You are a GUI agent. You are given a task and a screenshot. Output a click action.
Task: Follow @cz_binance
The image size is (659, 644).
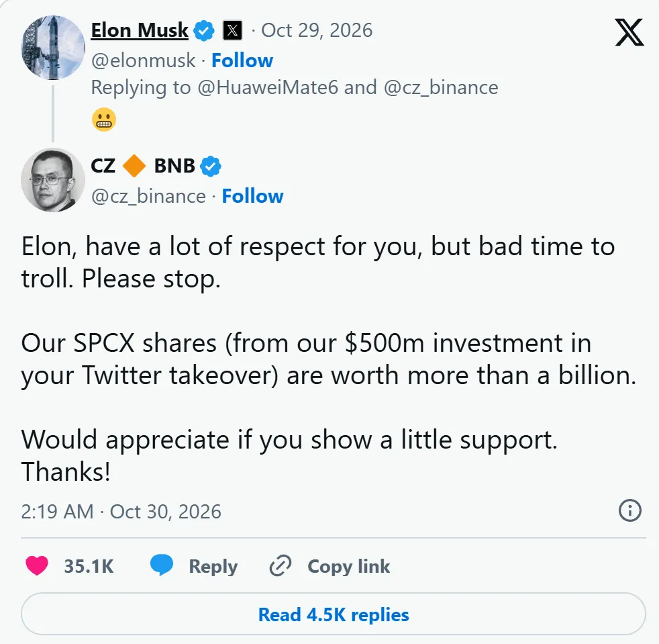(x=252, y=196)
